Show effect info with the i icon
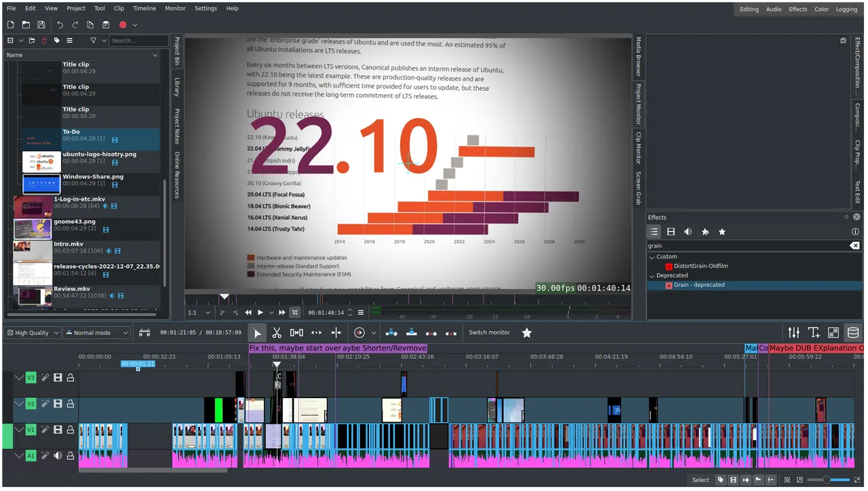Screen dimensions: 868x491 (855, 232)
